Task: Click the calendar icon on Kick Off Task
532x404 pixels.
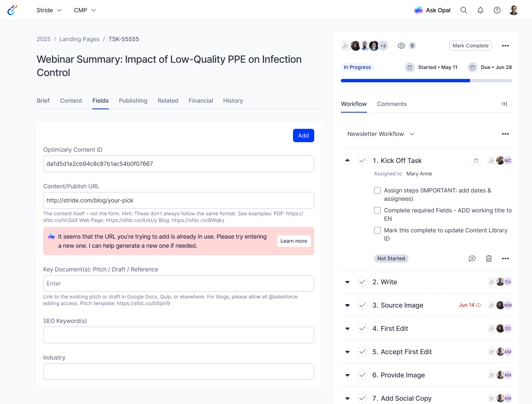Action: pos(476,160)
